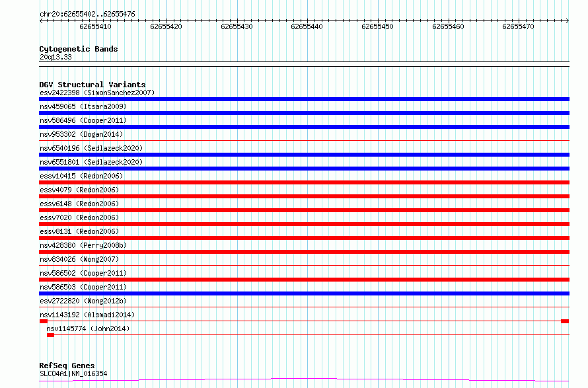Viewport: 588px width, 388px height.
Task: Select the blue bar under nsv6551801
Action: 304,169
